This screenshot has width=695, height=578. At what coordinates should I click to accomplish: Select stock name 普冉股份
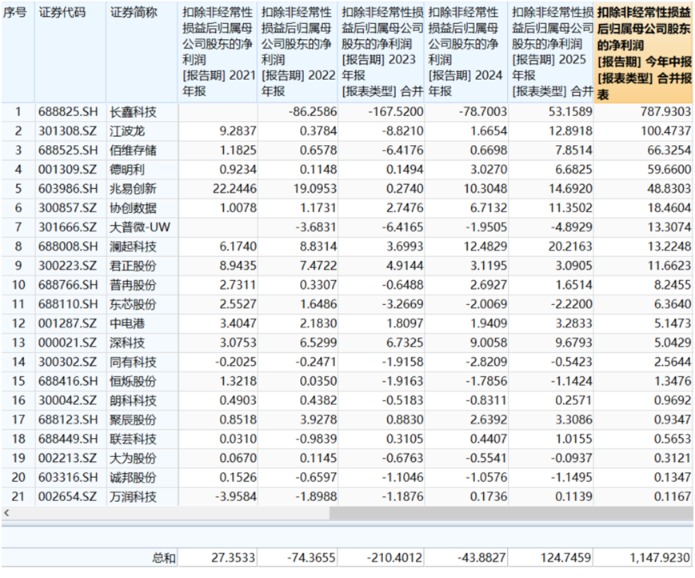click(x=133, y=285)
